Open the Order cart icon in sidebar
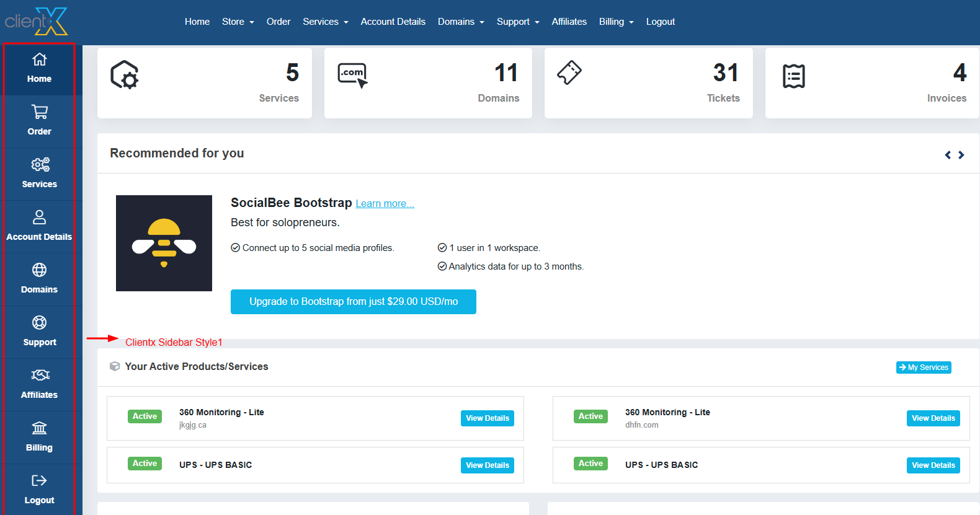980x515 pixels. click(39, 112)
